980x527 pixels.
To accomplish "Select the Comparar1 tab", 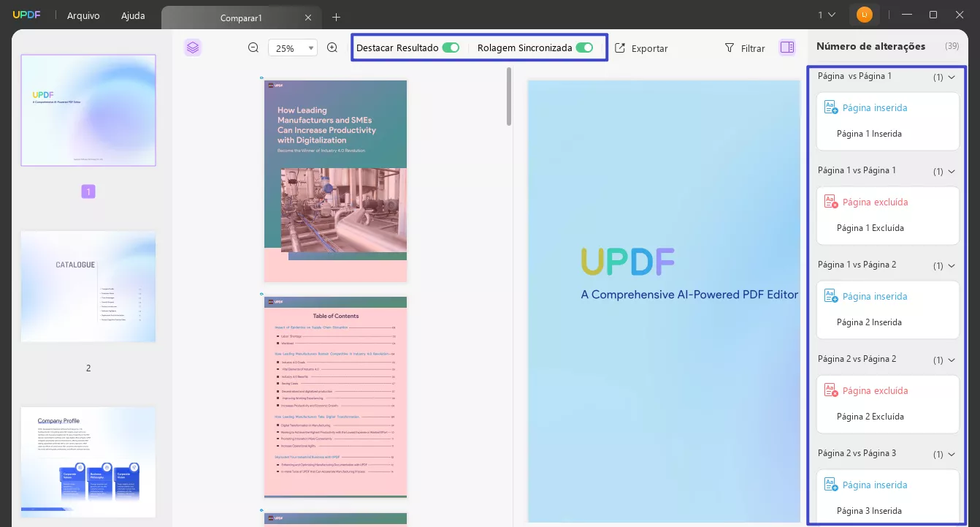I will click(241, 18).
